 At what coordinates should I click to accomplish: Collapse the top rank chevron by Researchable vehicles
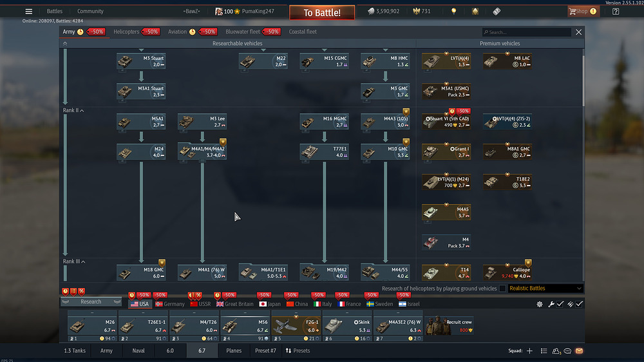[x=65, y=44]
